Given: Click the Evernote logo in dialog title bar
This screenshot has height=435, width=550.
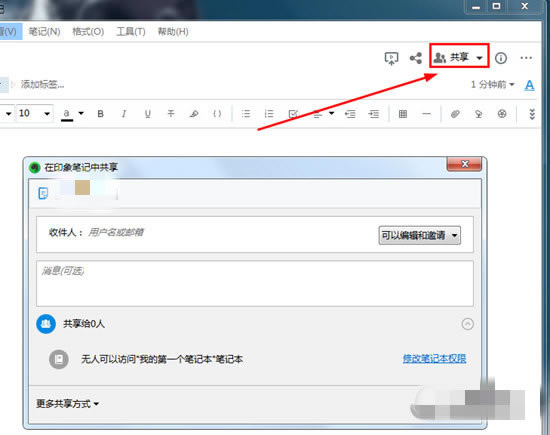Looking at the screenshot, I should tap(34, 168).
